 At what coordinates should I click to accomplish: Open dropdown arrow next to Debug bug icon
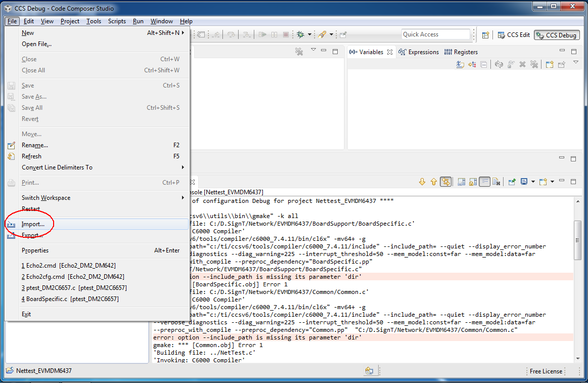(x=310, y=34)
